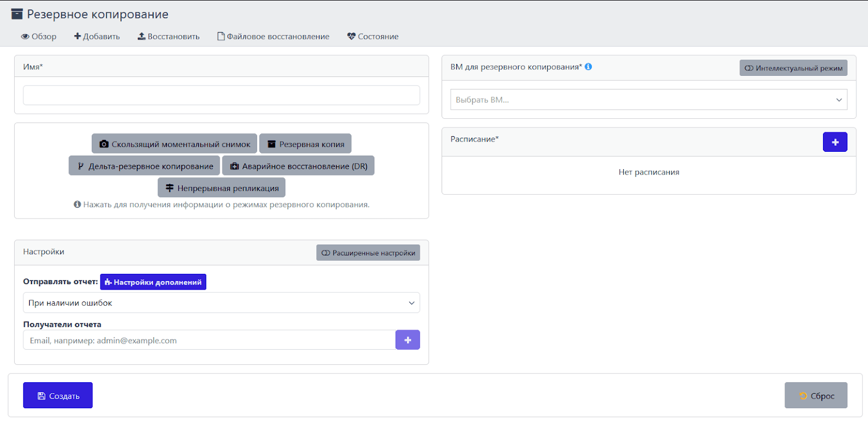The image size is (868, 424).
Task: Go to Файловое восстановление tab
Action: [273, 36]
